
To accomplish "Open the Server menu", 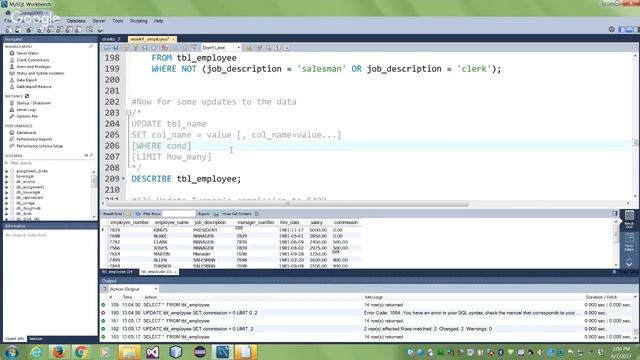I will pyautogui.click(x=99, y=20).
